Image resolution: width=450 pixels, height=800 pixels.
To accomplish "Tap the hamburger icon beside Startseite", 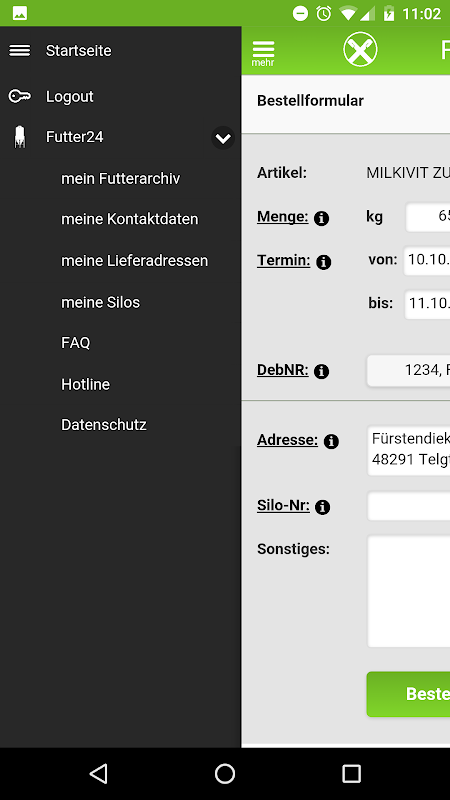I will [x=19, y=51].
